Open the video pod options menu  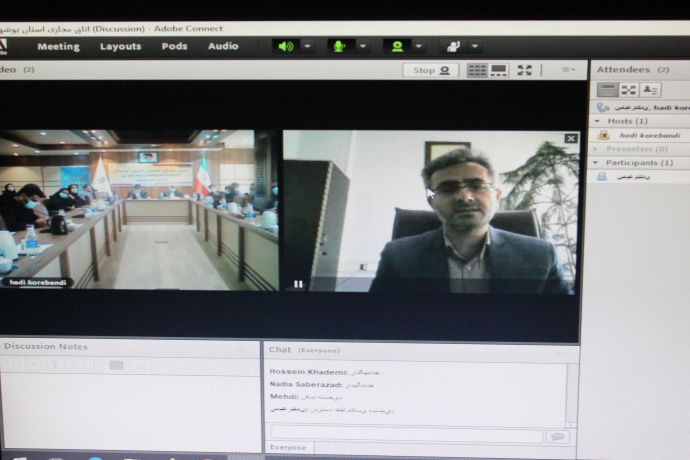568,70
